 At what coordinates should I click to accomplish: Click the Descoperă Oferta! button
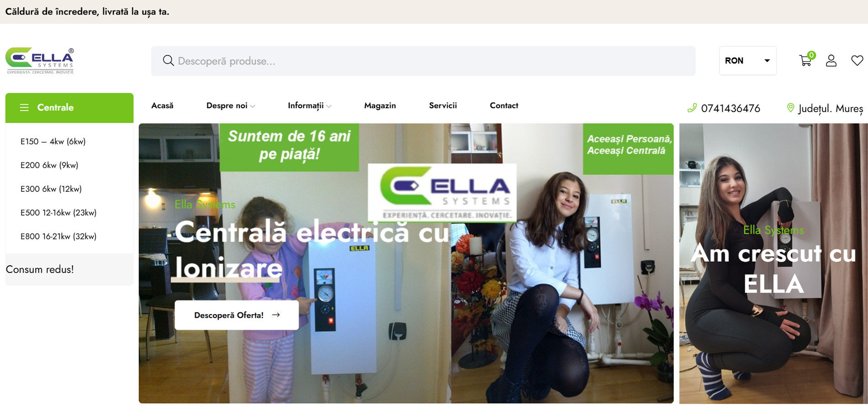pyautogui.click(x=237, y=315)
